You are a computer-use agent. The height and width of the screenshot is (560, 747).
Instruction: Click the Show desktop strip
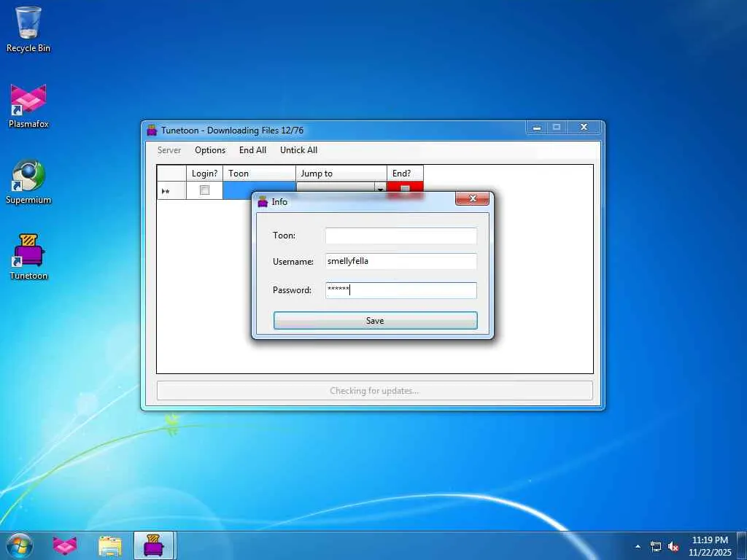click(x=742, y=545)
